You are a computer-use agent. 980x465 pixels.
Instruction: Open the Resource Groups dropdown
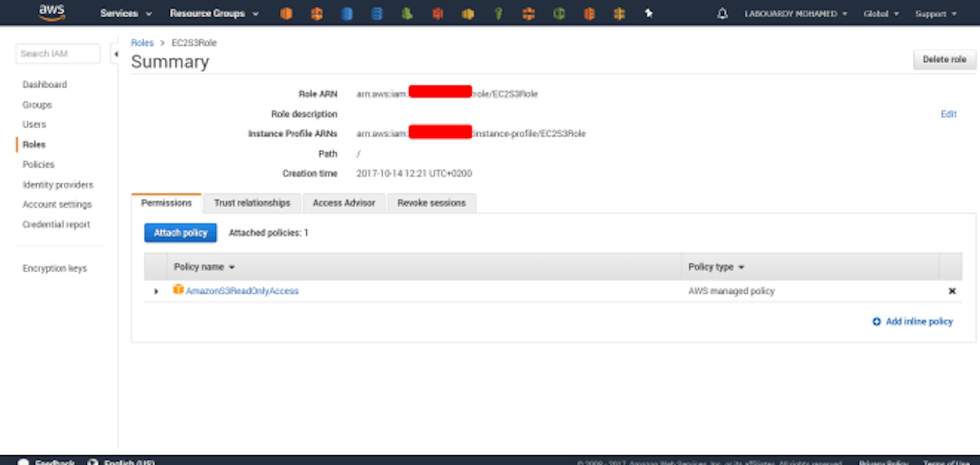(x=214, y=14)
